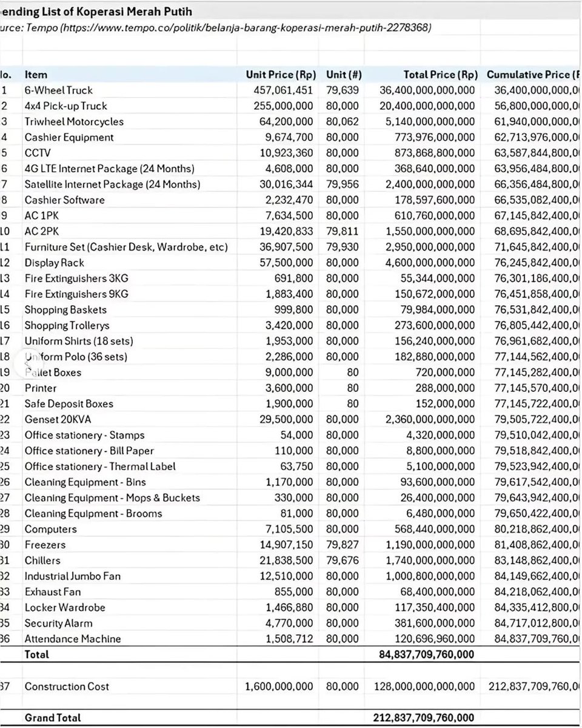Select unit count "79,639"
The height and width of the screenshot is (728, 582).
point(342,90)
